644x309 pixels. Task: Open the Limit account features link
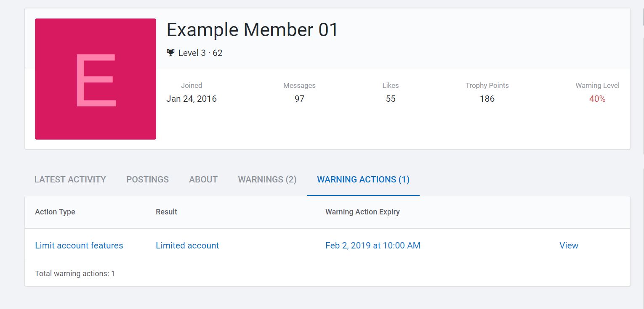tap(79, 246)
